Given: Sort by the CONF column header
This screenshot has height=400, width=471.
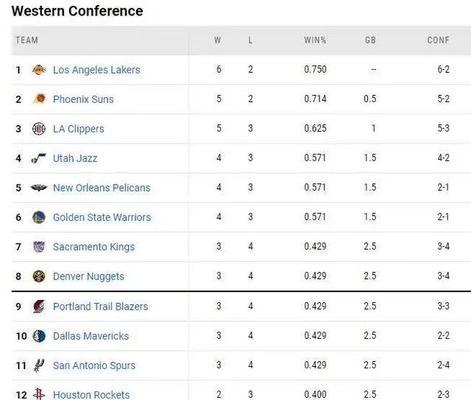Looking at the screenshot, I should click(438, 40).
